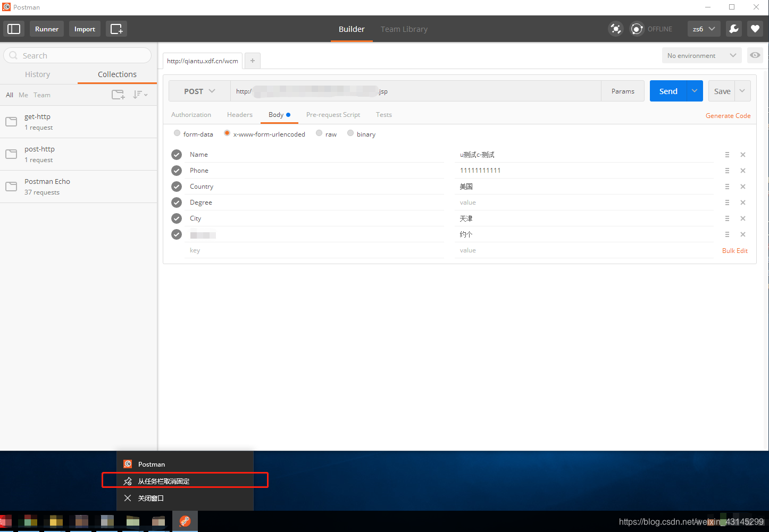The width and height of the screenshot is (769, 532).
Task: Select 从任务栏取消固定 in taskbar menu
Action: [x=185, y=481]
